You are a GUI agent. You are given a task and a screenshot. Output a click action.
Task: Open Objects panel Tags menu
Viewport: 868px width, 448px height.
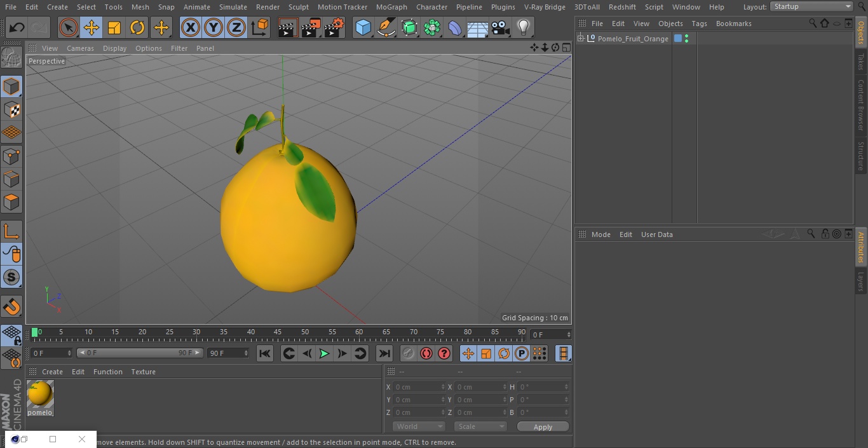coord(699,24)
